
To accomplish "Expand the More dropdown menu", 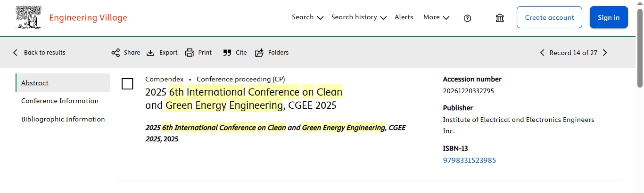I will [x=436, y=17].
